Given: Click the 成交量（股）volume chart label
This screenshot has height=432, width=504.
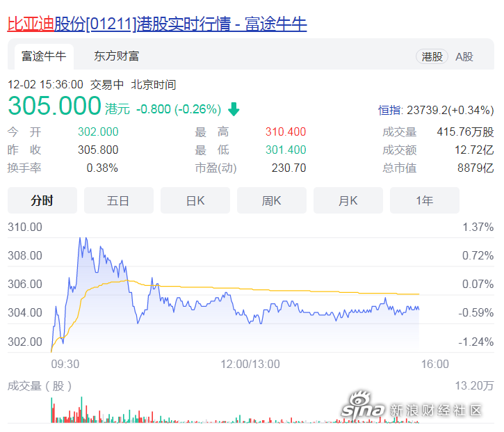Looking at the screenshot, I should tap(39, 386).
